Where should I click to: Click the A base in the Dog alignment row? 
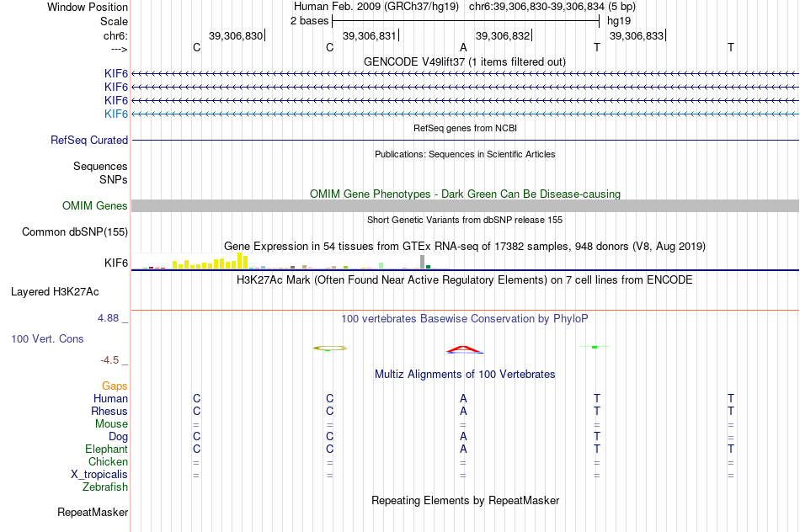click(x=463, y=437)
